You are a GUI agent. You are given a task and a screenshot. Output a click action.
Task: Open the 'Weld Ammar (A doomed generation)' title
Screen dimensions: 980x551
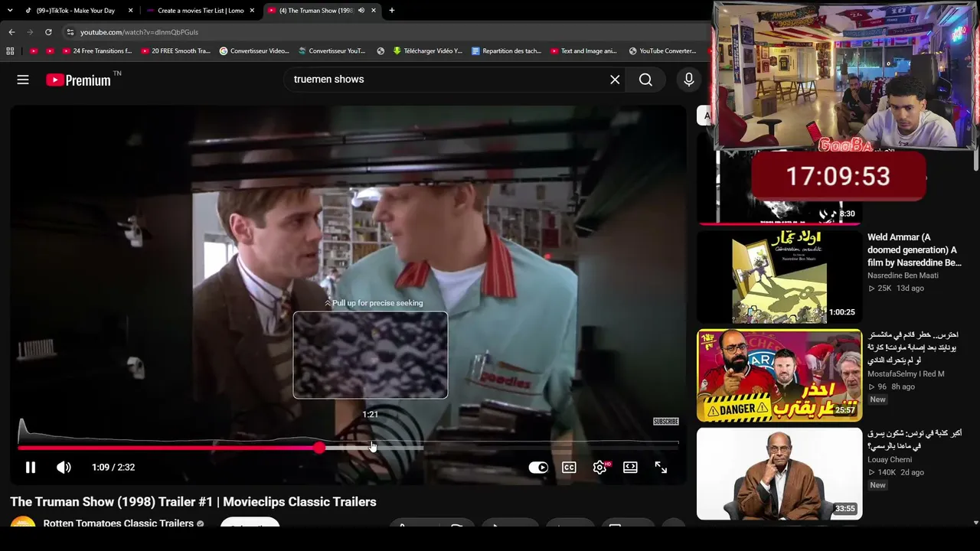[914, 250]
